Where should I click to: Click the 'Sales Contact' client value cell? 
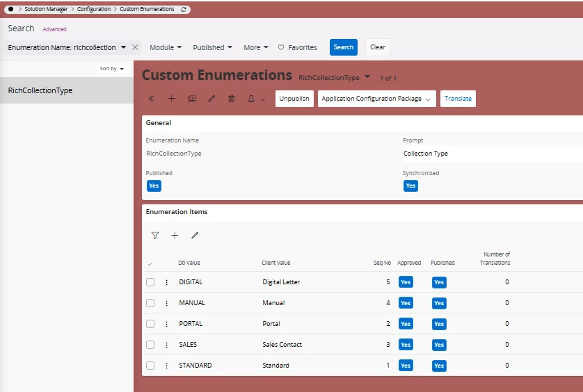coord(282,345)
